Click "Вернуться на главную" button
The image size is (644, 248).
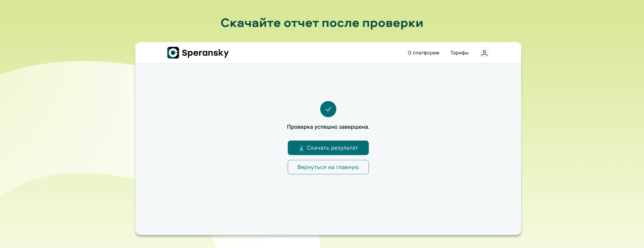328,167
